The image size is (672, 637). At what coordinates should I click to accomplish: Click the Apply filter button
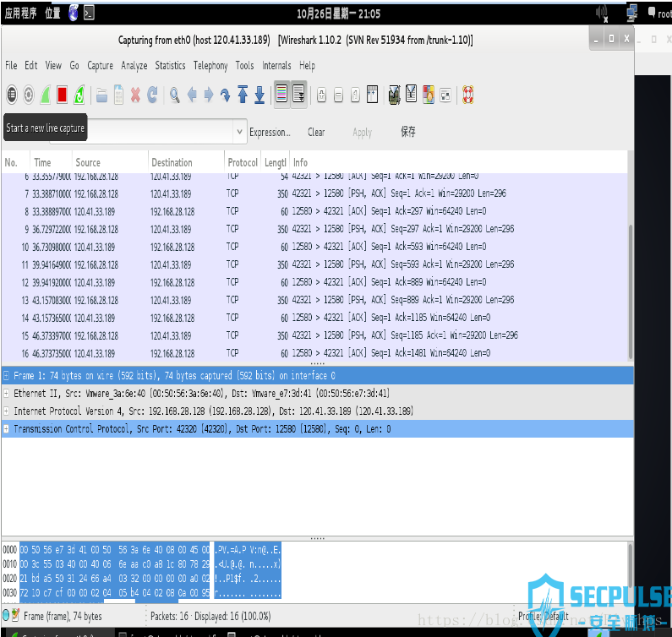click(x=362, y=133)
